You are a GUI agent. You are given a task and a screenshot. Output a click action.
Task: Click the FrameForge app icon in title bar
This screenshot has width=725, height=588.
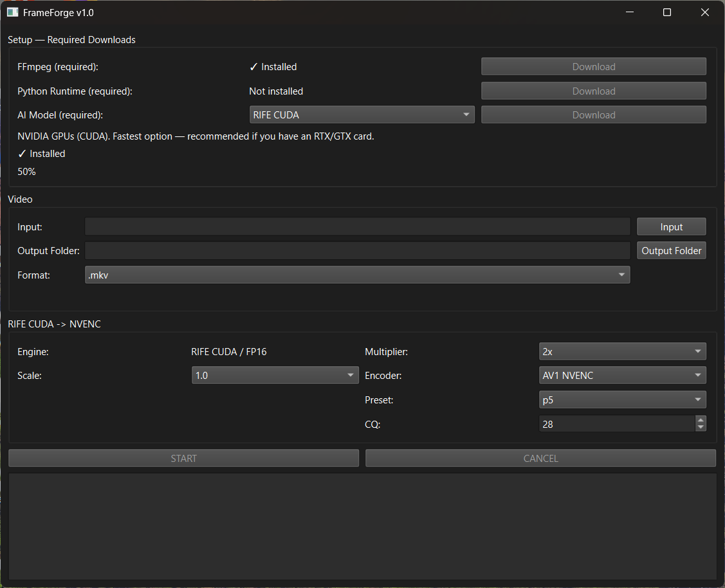coord(12,12)
